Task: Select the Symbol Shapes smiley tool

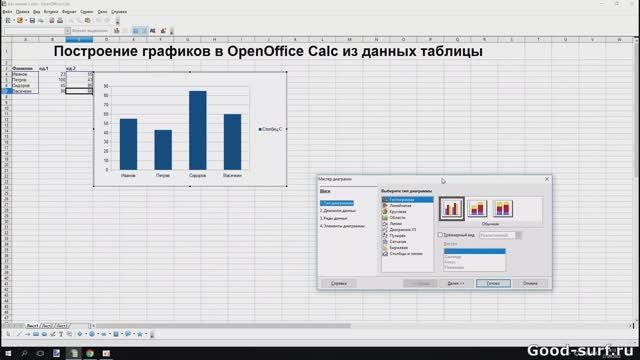Action: coord(92,334)
